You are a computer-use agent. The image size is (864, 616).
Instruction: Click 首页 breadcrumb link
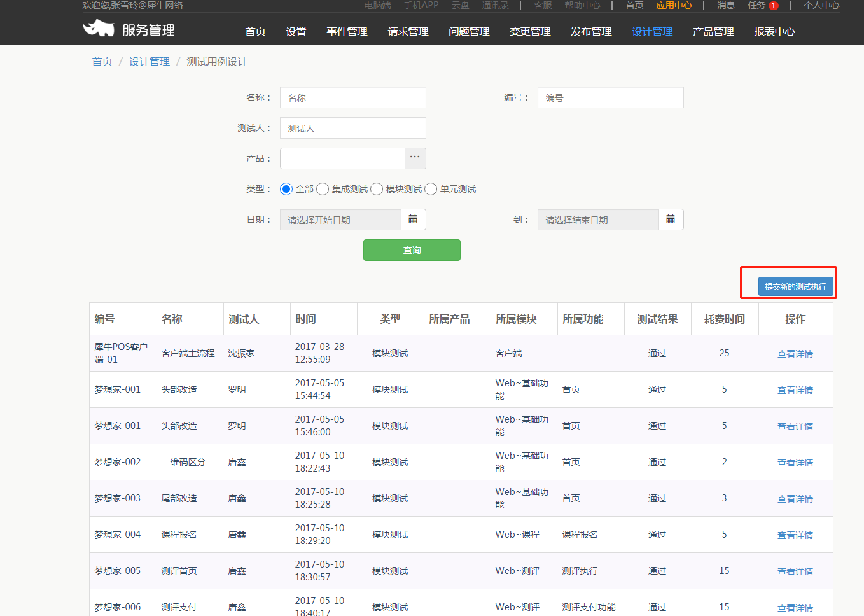click(x=102, y=61)
